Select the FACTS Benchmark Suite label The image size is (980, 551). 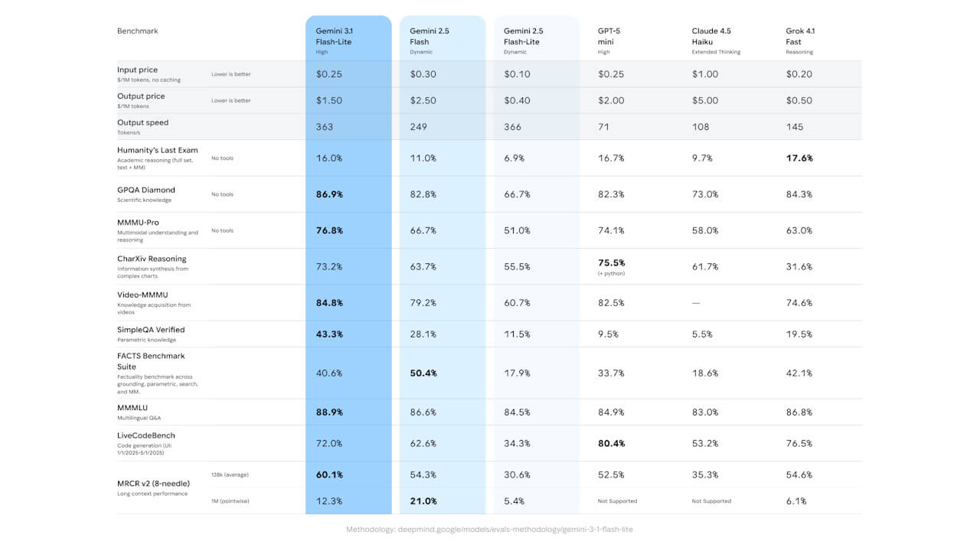tap(151, 361)
